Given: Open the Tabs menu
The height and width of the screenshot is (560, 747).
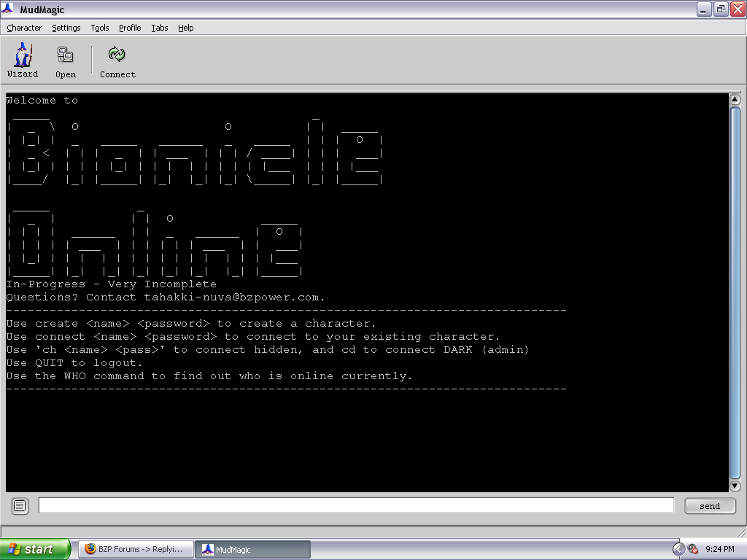Looking at the screenshot, I should (160, 28).
